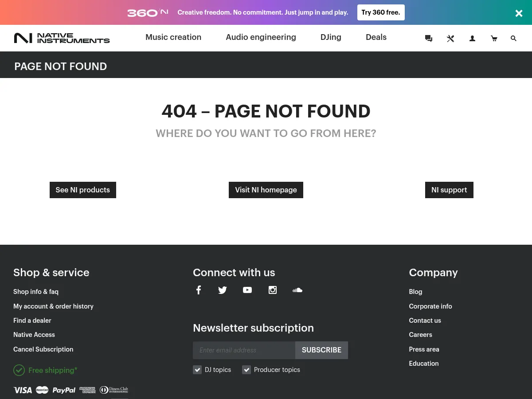Open the Native Access footer link
Image resolution: width=532 pixels, height=399 pixels.
[x=34, y=335]
